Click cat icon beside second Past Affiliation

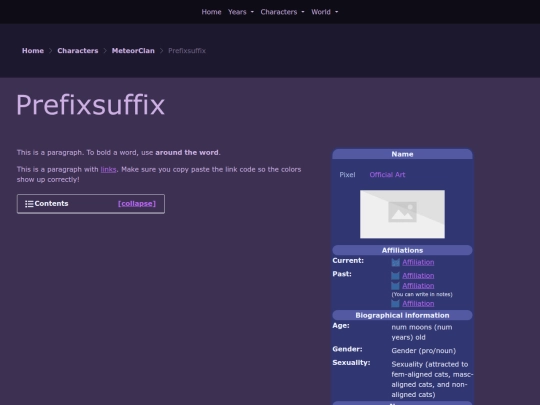pyautogui.click(x=396, y=286)
